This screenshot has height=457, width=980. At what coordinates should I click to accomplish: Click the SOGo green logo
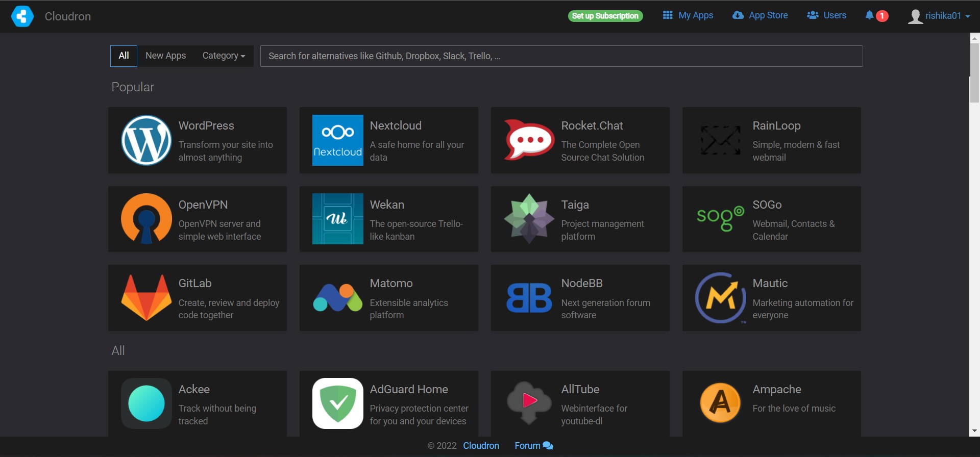721,219
